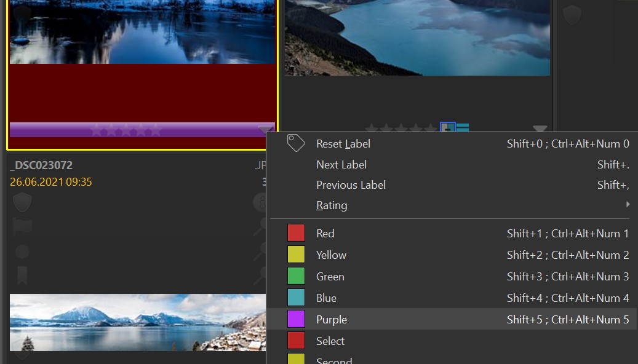638x364 pixels.
Task: Open the label dropdown triangle under lake photo
Action: tap(540, 129)
